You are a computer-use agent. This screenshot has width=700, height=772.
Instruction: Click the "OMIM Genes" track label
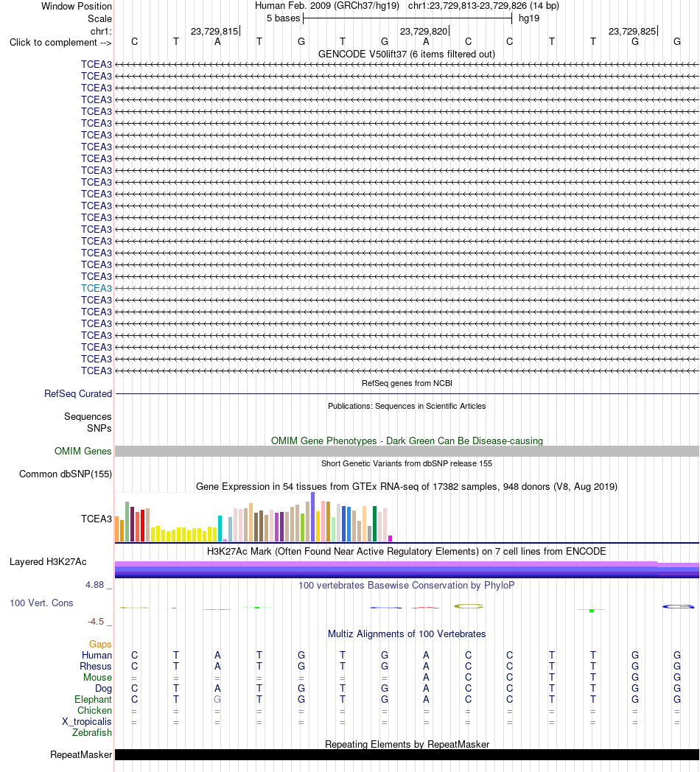click(83, 452)
